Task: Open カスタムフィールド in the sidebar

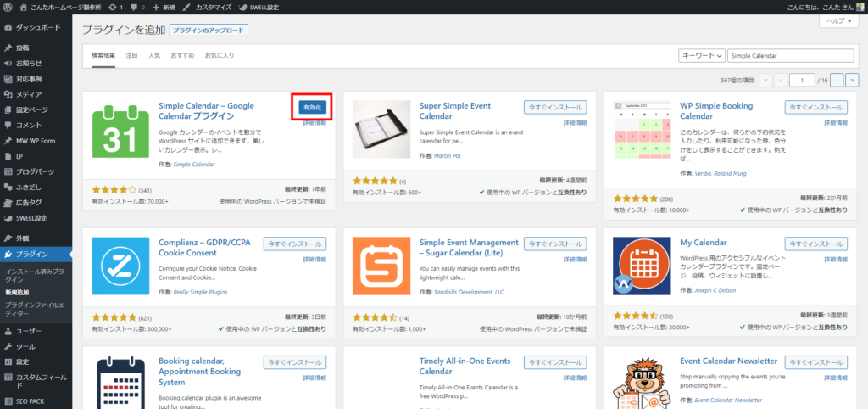Action: click(x=36, y=381)
